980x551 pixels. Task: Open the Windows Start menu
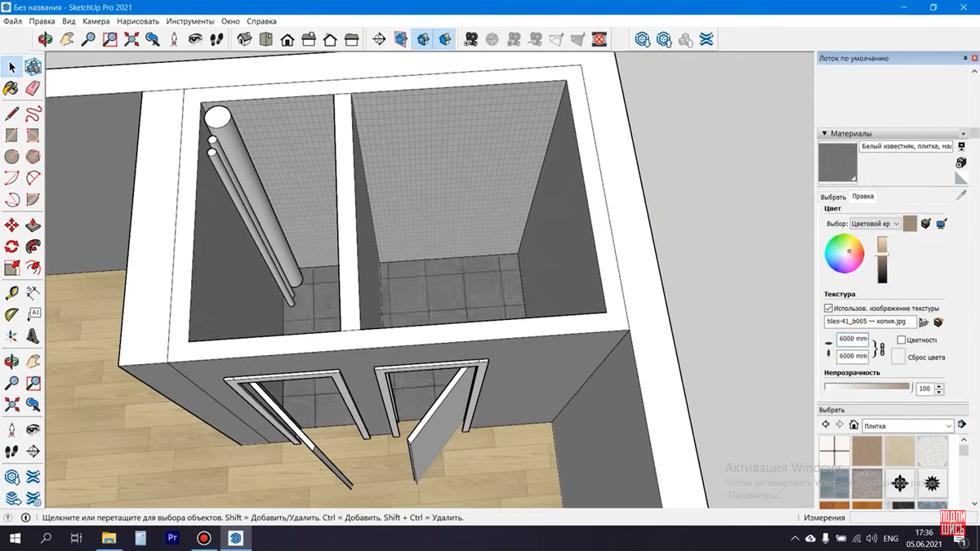click(x=16, y=539)
